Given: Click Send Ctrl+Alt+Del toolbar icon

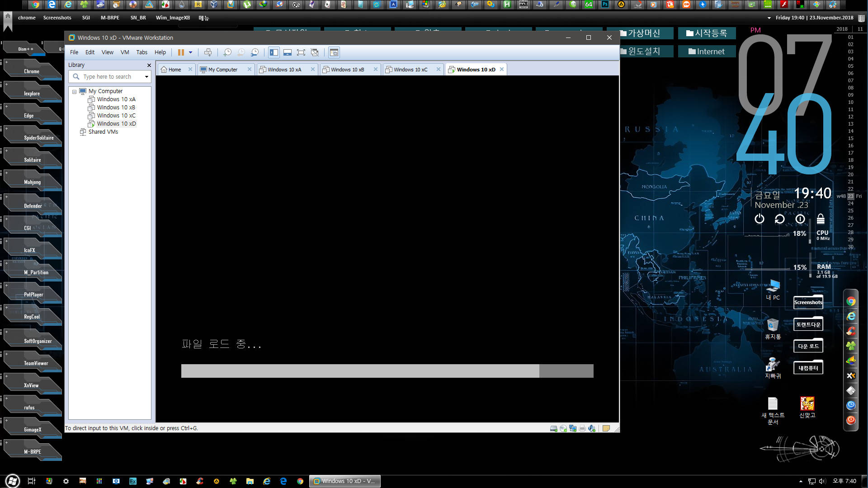Looking at the screenshot, I should (208, 52).
